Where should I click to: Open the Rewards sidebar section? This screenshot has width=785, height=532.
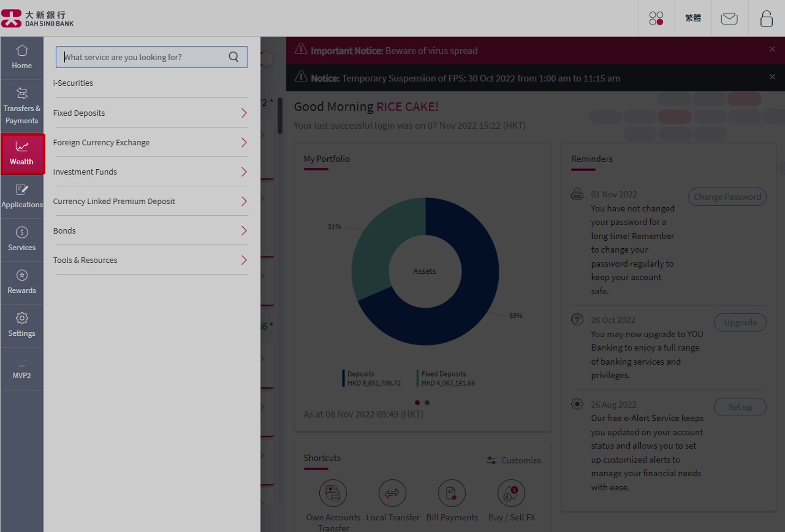[22, 282]
